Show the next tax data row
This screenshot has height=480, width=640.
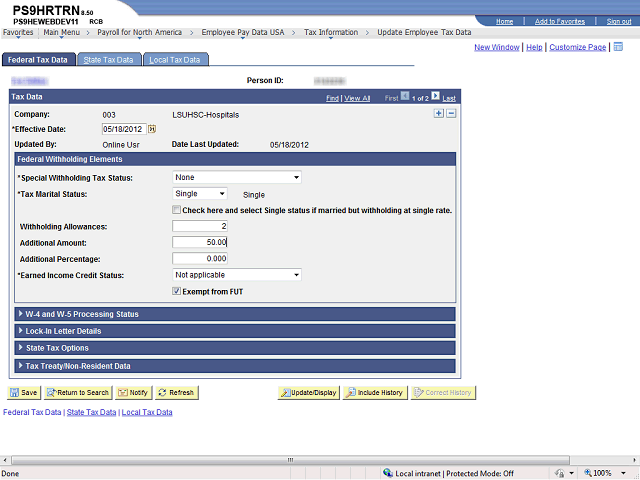435,98
